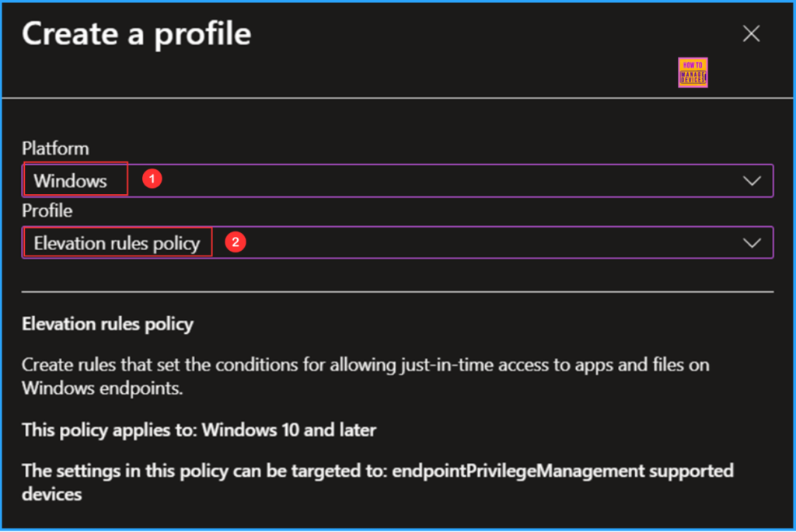
Task: Click the red numbered badge 1
Action: 152,178
